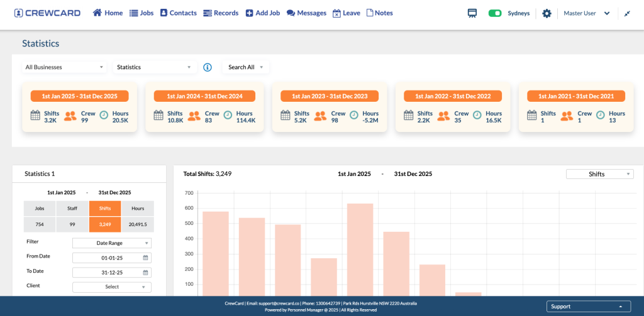The height and width of the screenshot is (316, 644).
Task: Open the settings gear
Action: click(x=547, y=14)
